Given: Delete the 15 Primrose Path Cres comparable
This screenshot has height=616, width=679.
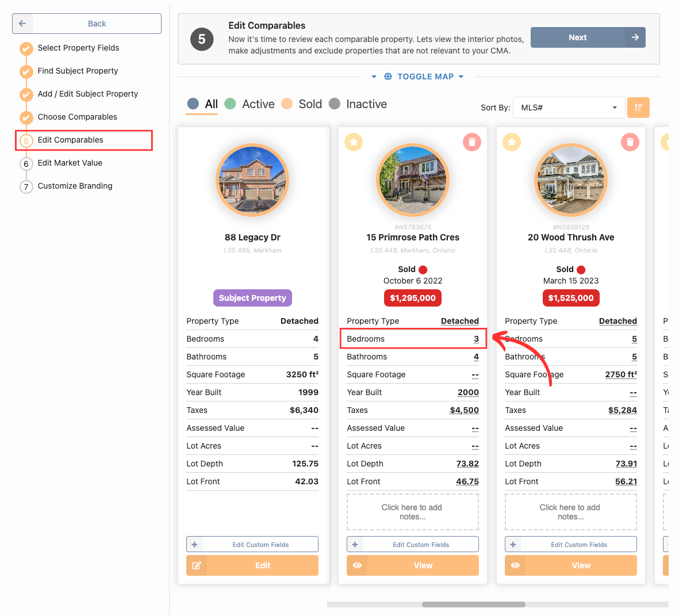Looking at the screenshot, I should pyautogui.click(x=471, y=142).
